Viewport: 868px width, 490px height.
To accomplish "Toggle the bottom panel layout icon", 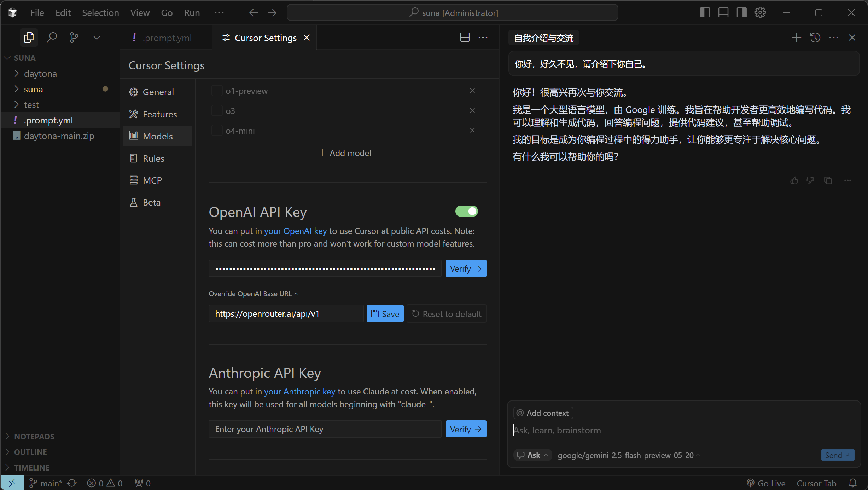I will click(723, 13).
